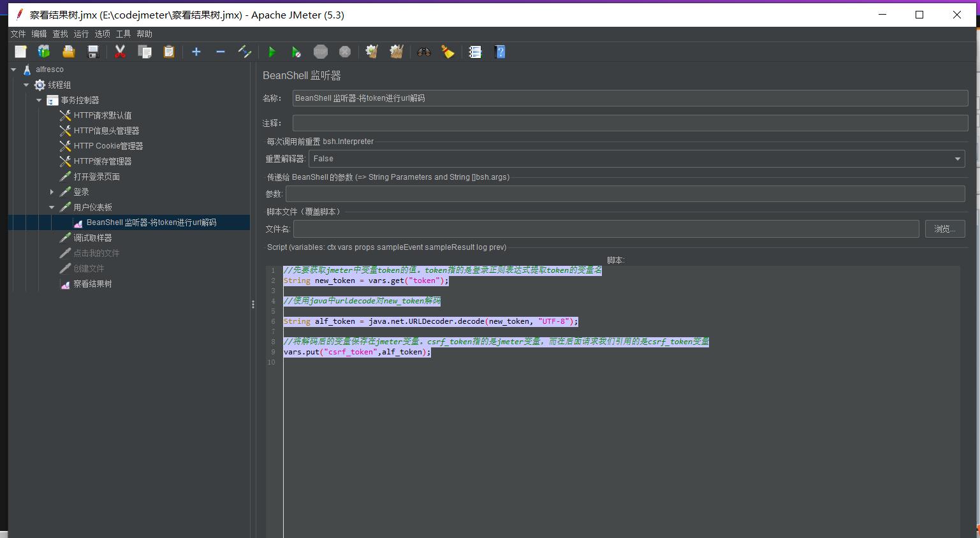Collapse the 线程组 tree node
Screen dimensions: 980x538
pyautogui.click(x=26, y=85)
